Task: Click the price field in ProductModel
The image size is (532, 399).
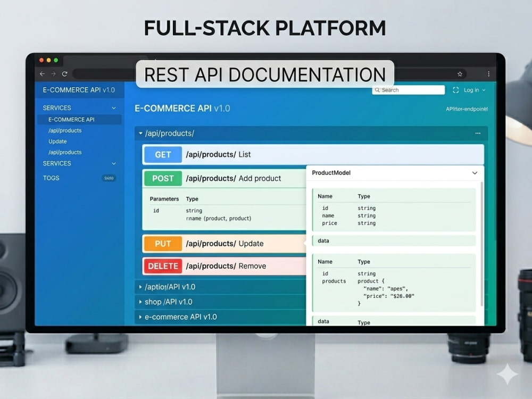Action: pos(329,223)
